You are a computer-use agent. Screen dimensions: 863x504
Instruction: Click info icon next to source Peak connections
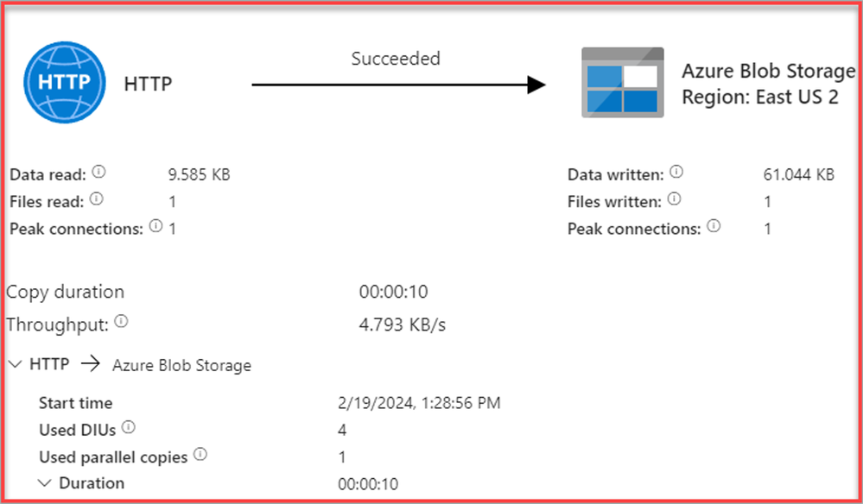[x=155, y=227]
